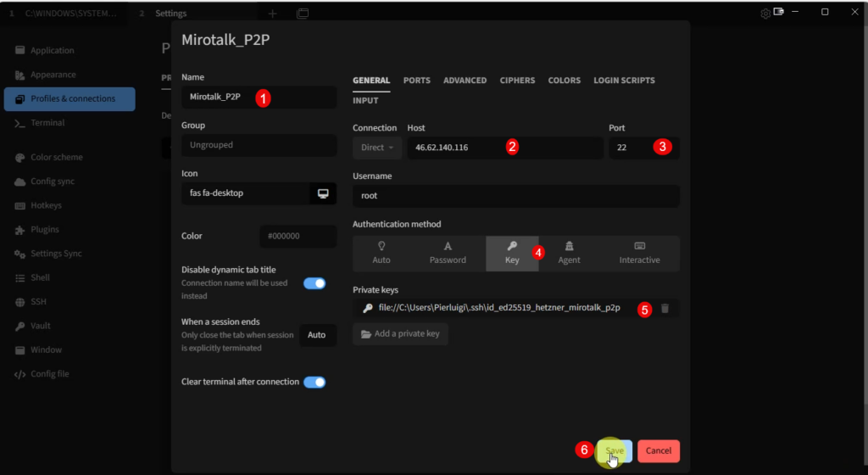
Task: Select the Agent authentication method
Action: click(x=569, y=253)
